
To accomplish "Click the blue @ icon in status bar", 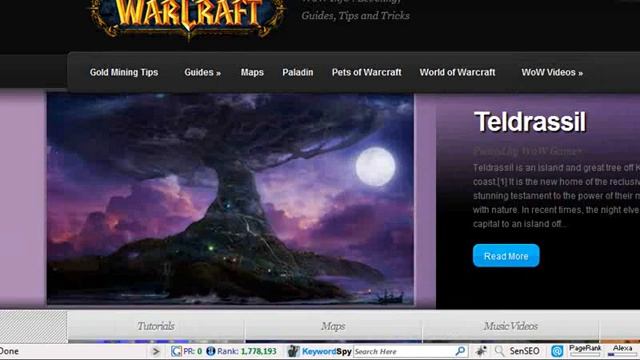I will point(557,351).
